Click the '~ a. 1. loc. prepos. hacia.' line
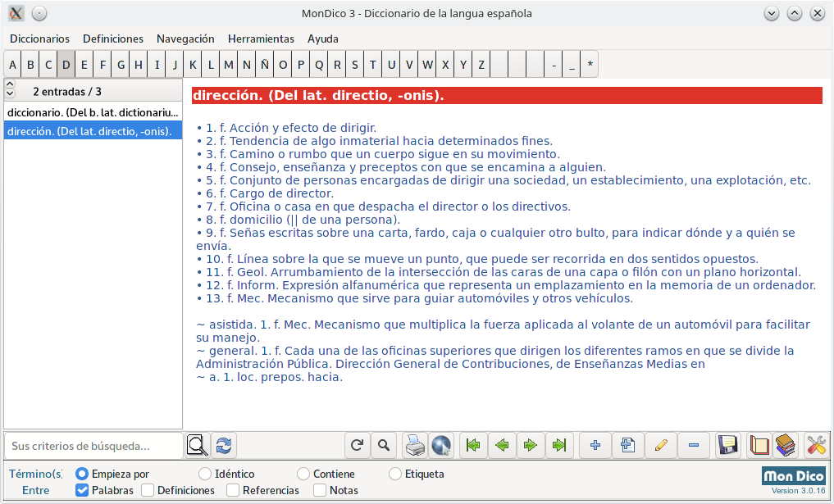834x504 pixels. [269, 377]
